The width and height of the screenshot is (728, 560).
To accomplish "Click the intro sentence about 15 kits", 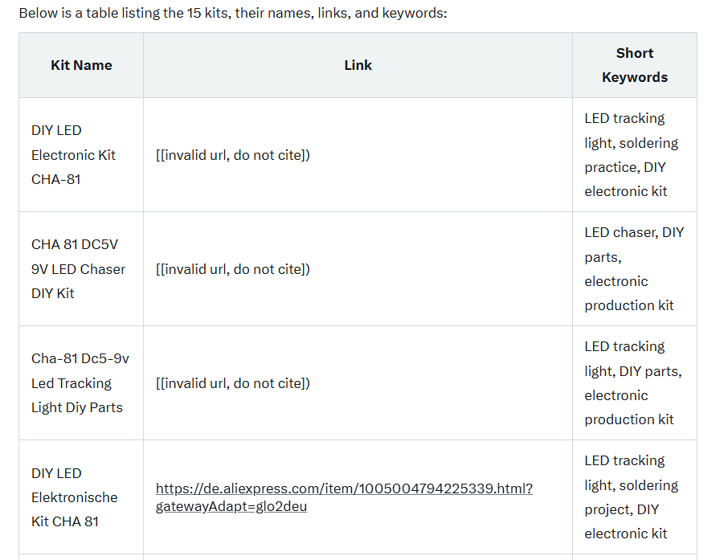I will (232, 13).
